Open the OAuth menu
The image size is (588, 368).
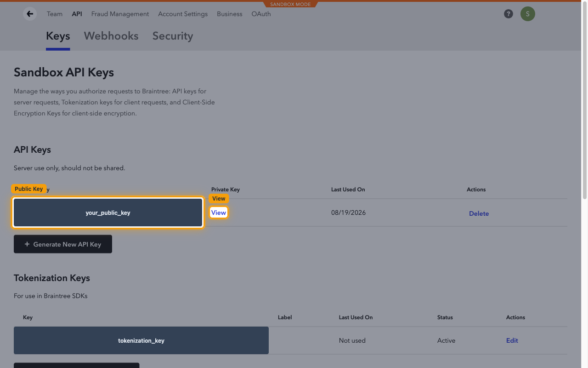coord(261,14)
